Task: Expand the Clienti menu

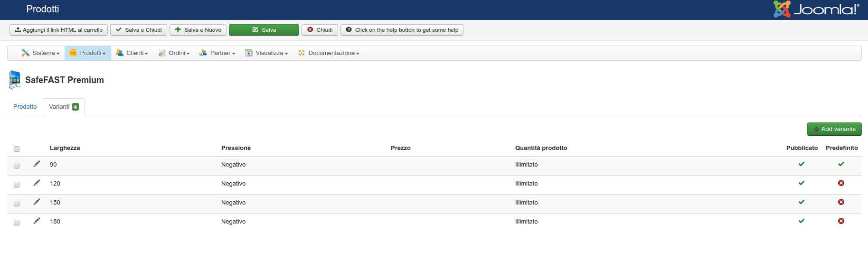Action: [132, 53]
